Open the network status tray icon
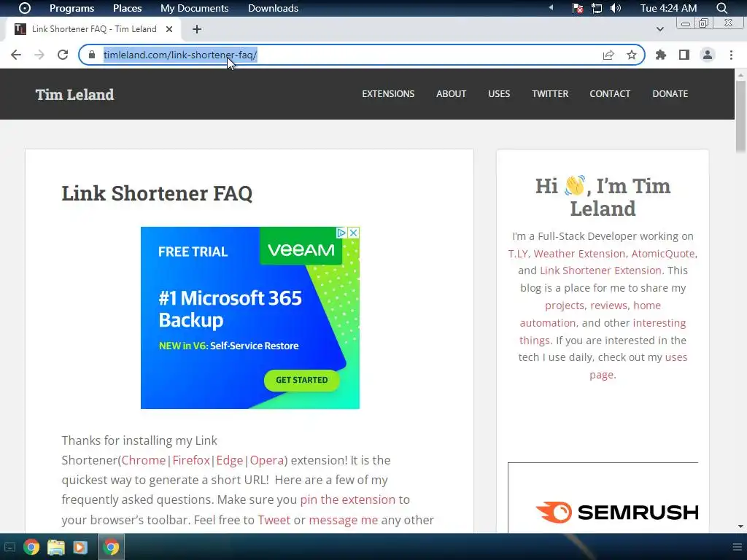Screen dimensions: 747x560 pos(597,8)
